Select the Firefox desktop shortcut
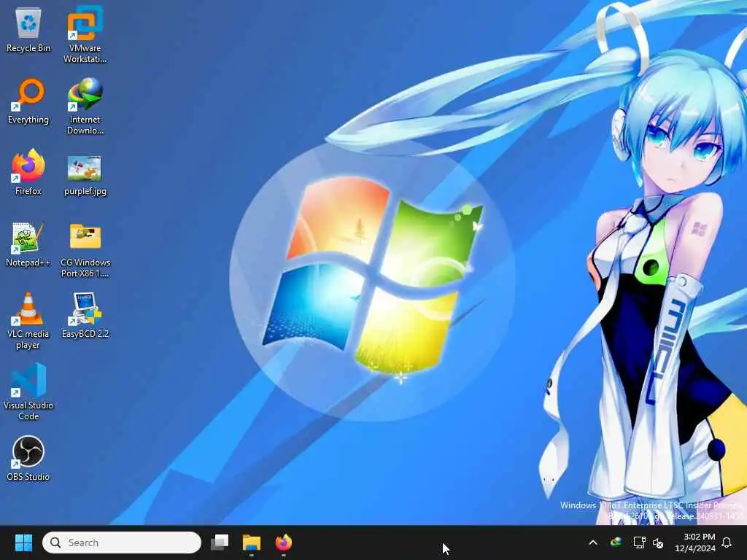This screenshot has width=747, height=560. coord(28,172)
